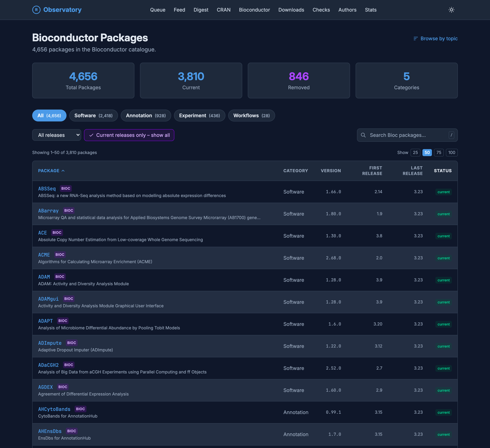Open the CRAN nav item

224,10
